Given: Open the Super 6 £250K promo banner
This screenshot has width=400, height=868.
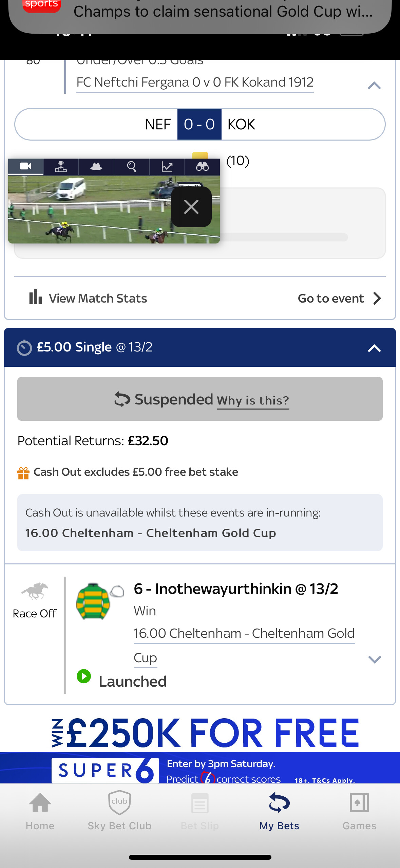Looking at the screenshot, I should click(200, 749).
